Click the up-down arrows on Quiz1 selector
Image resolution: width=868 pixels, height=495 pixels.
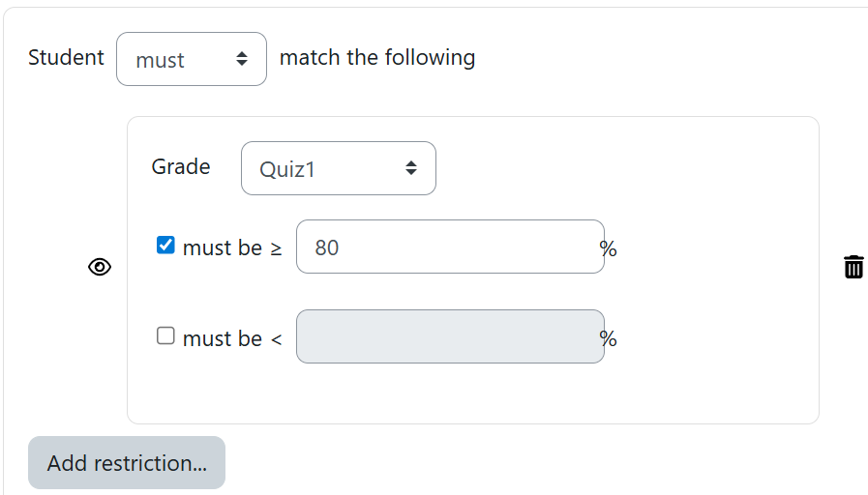[411, 168]
